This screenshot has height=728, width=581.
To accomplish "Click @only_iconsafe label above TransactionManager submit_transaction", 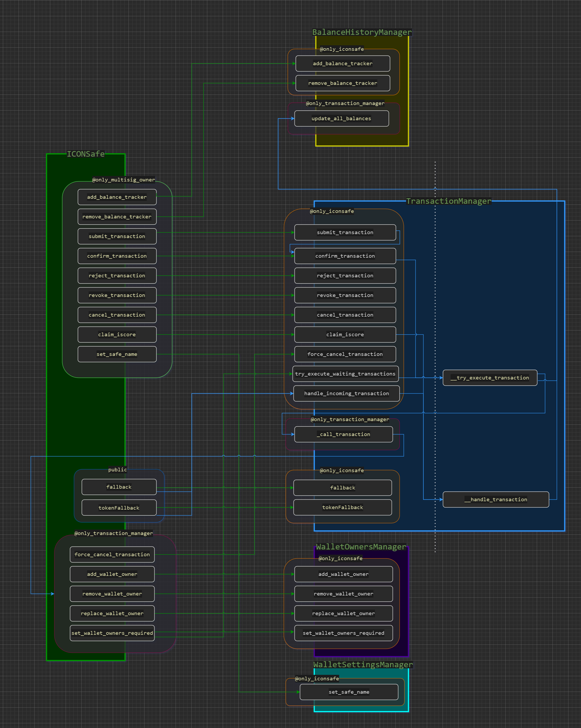I will click(x=332, y=211).
